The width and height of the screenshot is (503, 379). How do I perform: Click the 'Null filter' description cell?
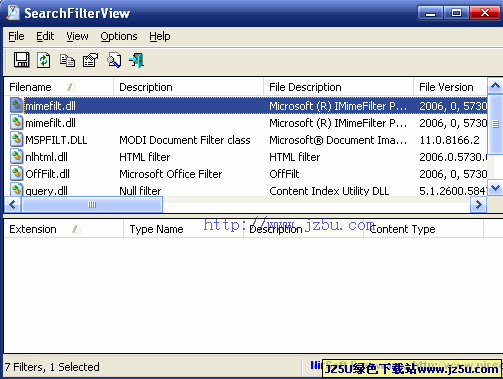point(140,191)
